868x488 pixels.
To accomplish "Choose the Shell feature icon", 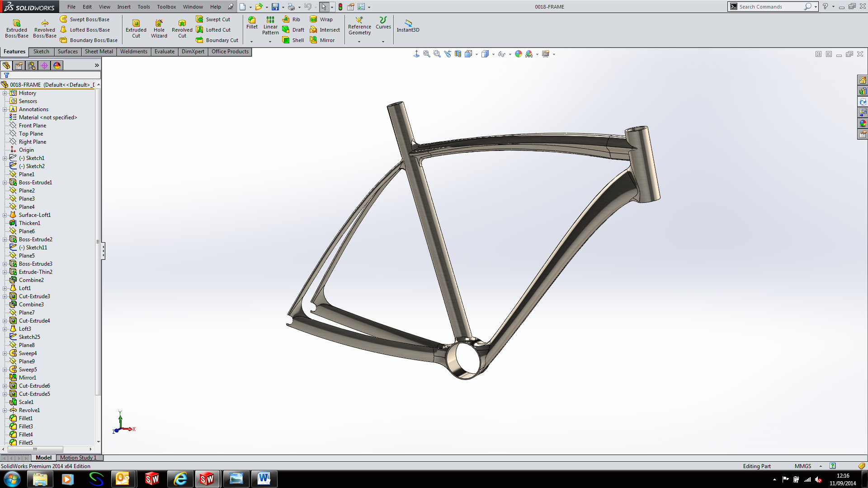I will 286,40.
